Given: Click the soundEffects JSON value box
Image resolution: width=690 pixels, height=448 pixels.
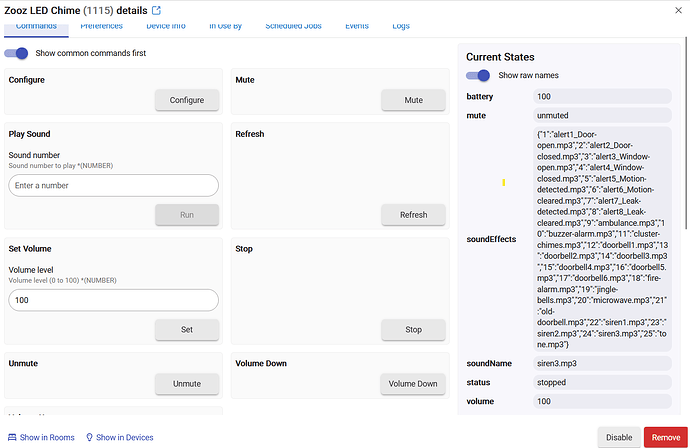Looking at the screenshot, I should (602, 239).
